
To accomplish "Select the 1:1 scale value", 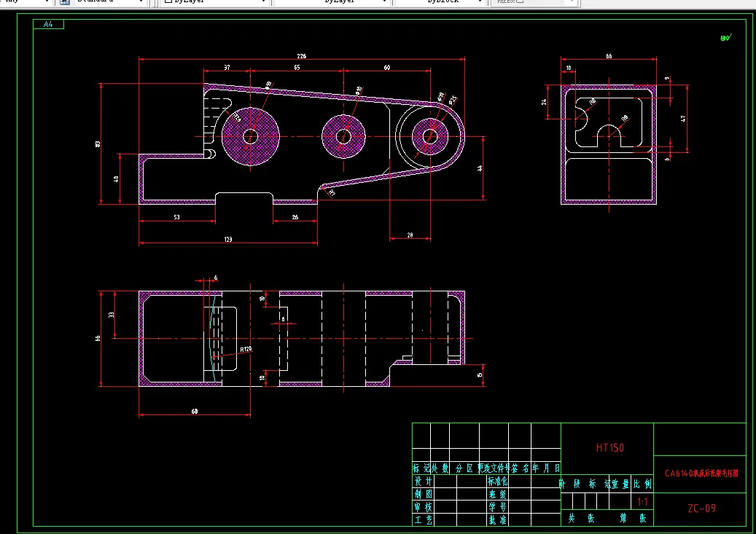I will 643,502.
